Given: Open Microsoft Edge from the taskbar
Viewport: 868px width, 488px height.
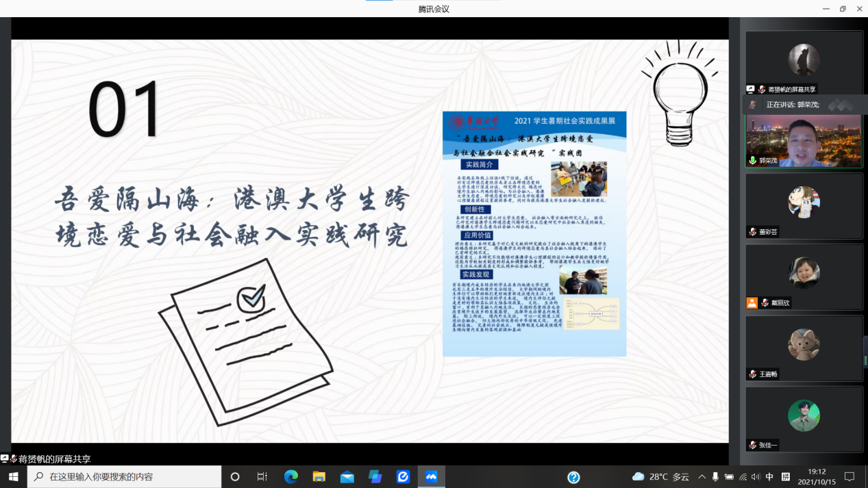Looking at the screenshot, I should [x=291, y=476].
